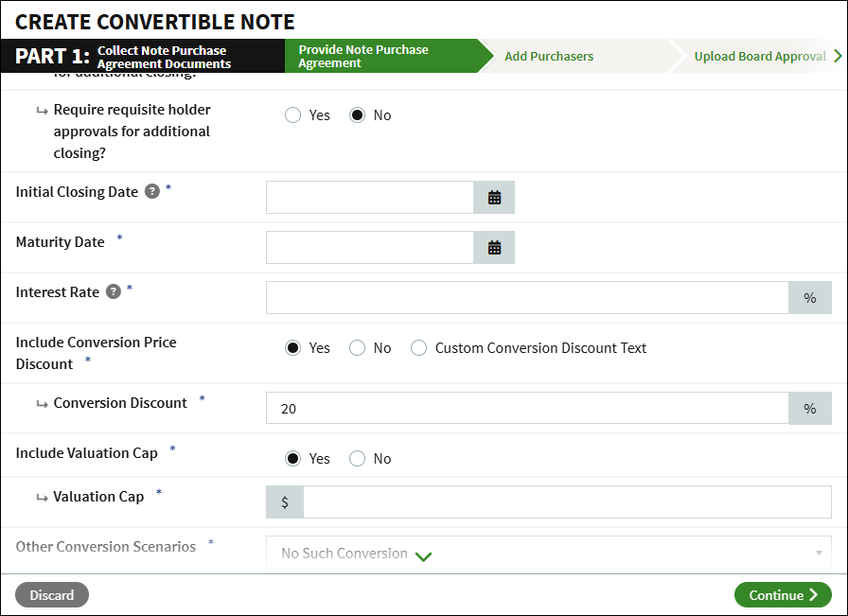Image resolution: width=848 pixels, height=616 pixels.
Task: Open Initial Closing Date calendar picker
Action: pos(494,198)
